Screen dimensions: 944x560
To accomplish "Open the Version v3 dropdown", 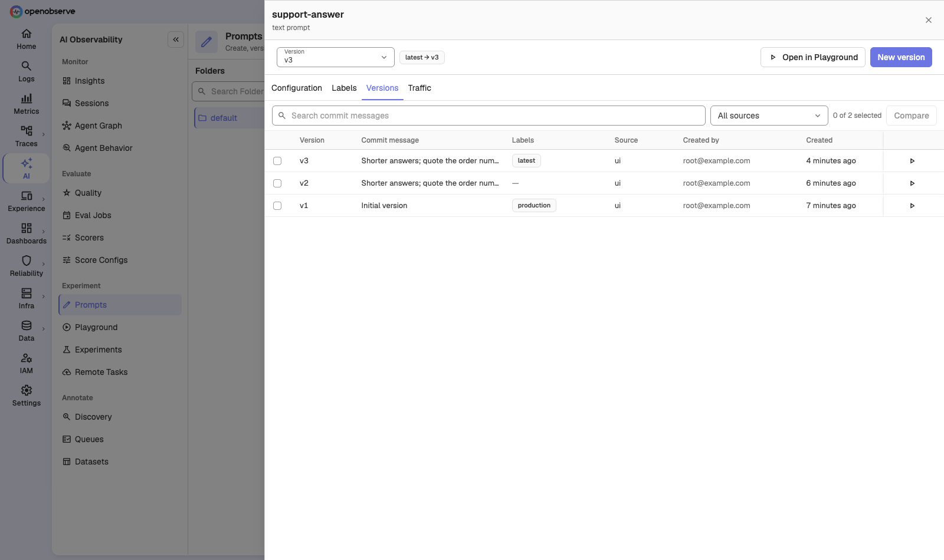I will (335, 57).
